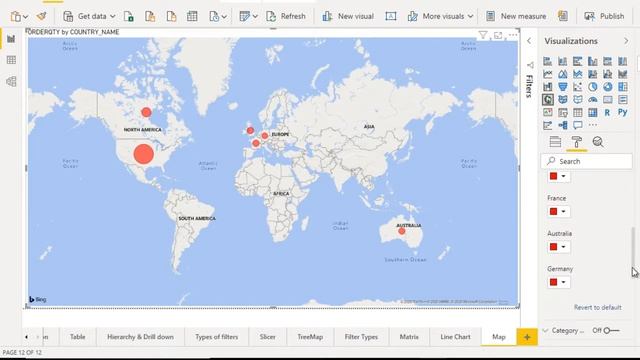
Task: Expand the Category section chevron
Action: [546, 330]
